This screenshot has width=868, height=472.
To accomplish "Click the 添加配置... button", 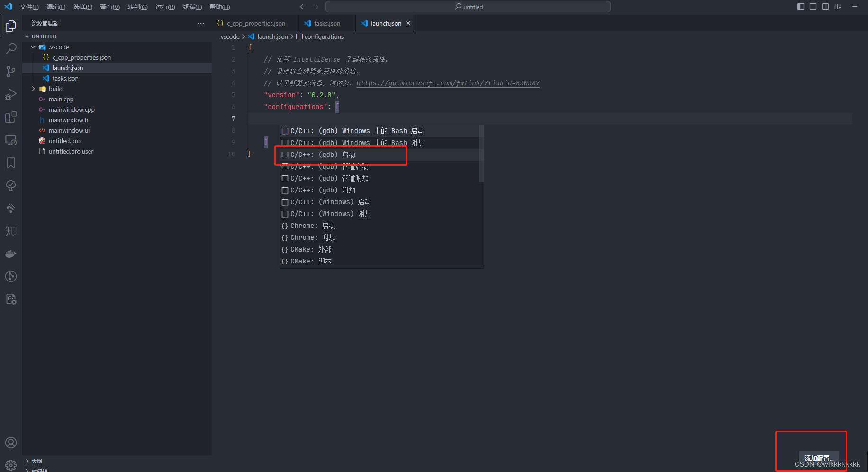I will click(x=819, y=458).
